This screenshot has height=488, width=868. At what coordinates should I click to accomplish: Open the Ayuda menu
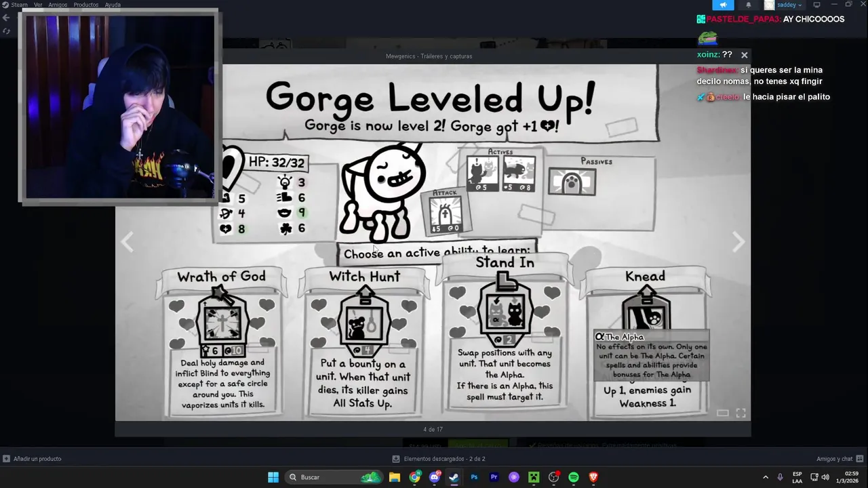[113, 5]
